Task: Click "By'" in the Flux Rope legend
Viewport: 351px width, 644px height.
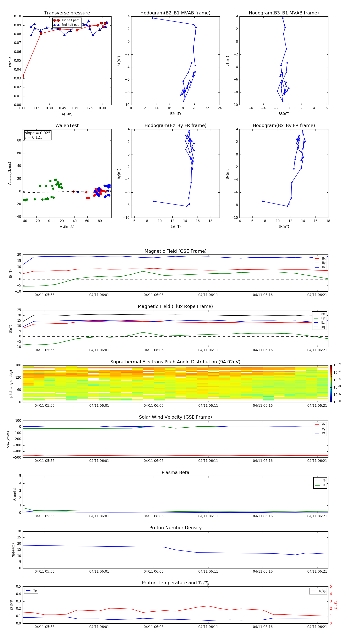Action: pos(320,318)
